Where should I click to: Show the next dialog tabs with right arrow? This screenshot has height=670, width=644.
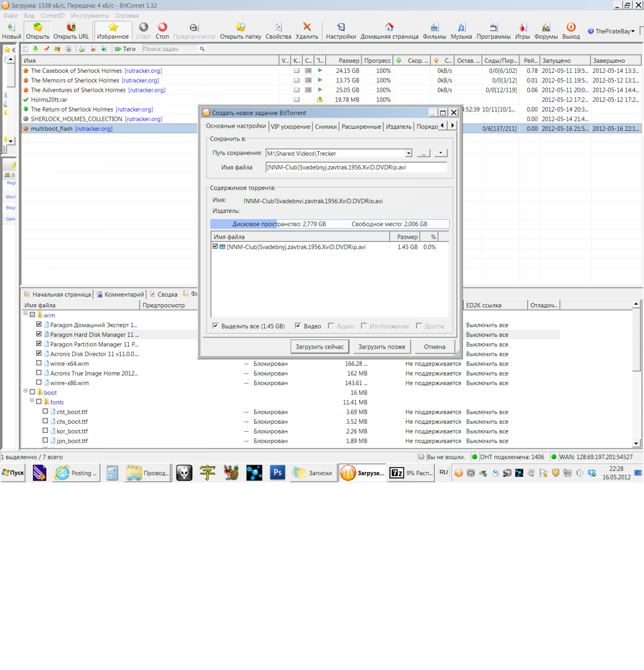point(452,126)
